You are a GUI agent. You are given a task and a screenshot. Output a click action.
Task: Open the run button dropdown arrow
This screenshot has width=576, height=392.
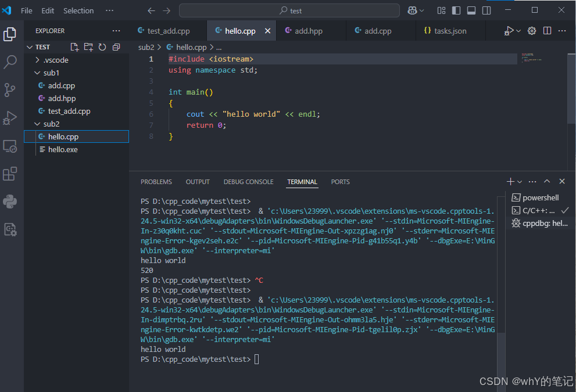(518, 31)
